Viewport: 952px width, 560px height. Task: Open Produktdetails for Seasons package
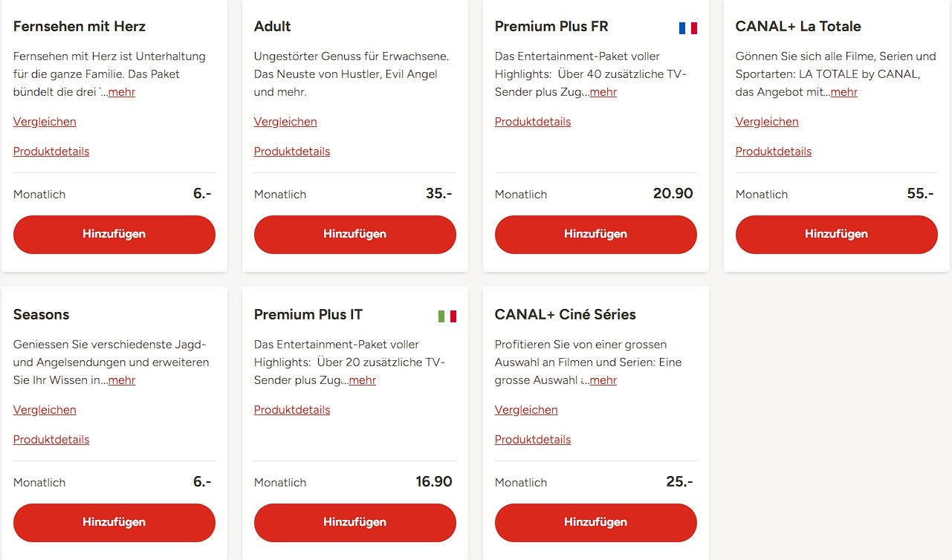click(x=51, y=440)
